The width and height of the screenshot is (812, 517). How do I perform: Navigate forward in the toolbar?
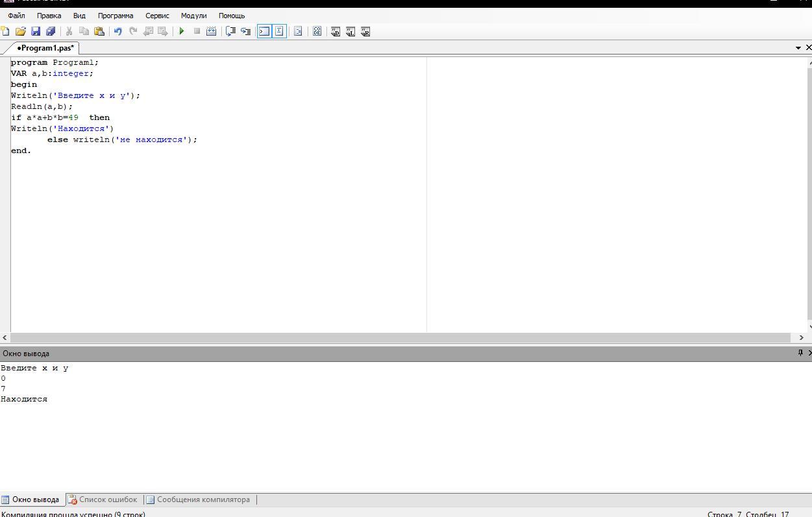163,31
